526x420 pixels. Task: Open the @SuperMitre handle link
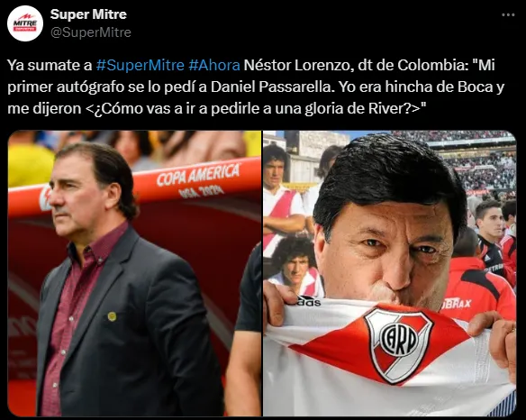tap(91, 32)
